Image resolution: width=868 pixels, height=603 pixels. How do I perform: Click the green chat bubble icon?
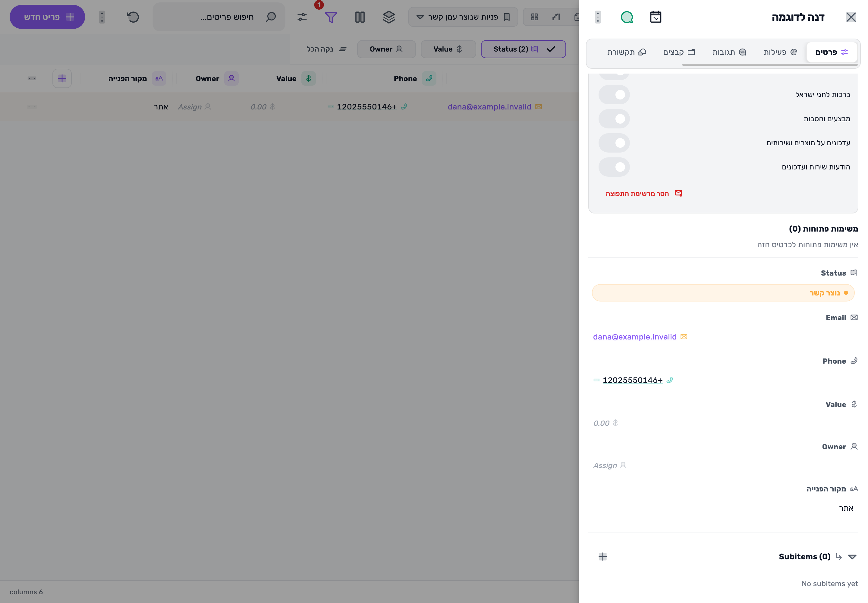tap(627, 17)
